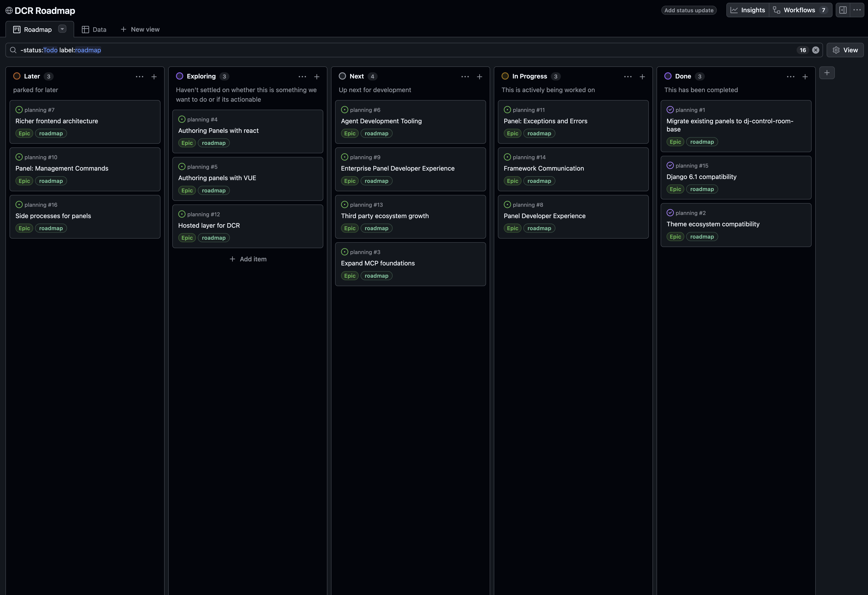Add a new column to the board
868x595 pixels.
[827, 73]
